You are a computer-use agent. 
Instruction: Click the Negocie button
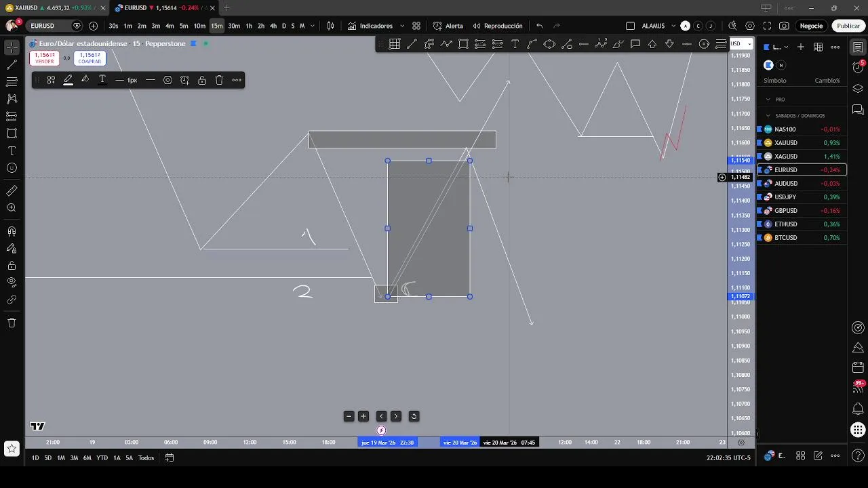point(811,26)
